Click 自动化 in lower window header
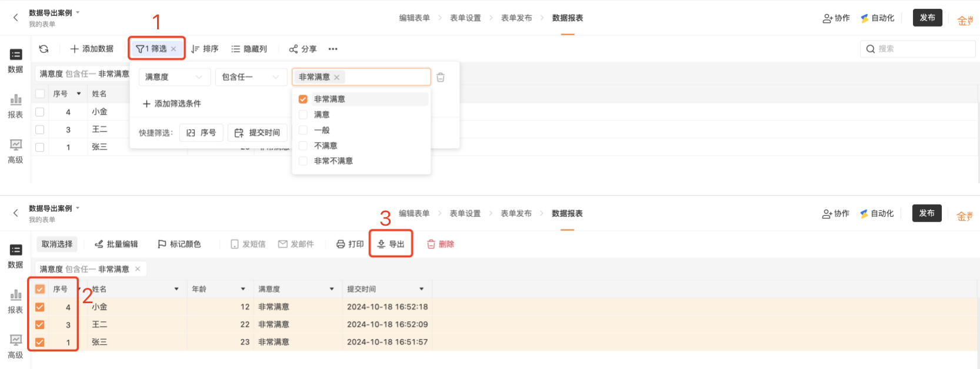 877,214
